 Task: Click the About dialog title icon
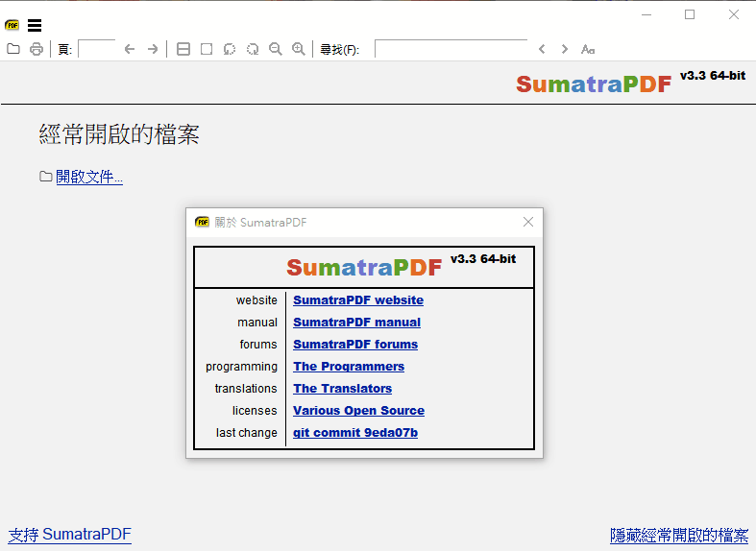(x=202, y=222)
